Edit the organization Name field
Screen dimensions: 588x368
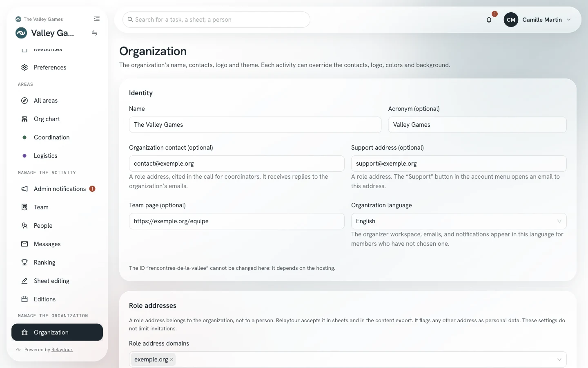(255, 125)
